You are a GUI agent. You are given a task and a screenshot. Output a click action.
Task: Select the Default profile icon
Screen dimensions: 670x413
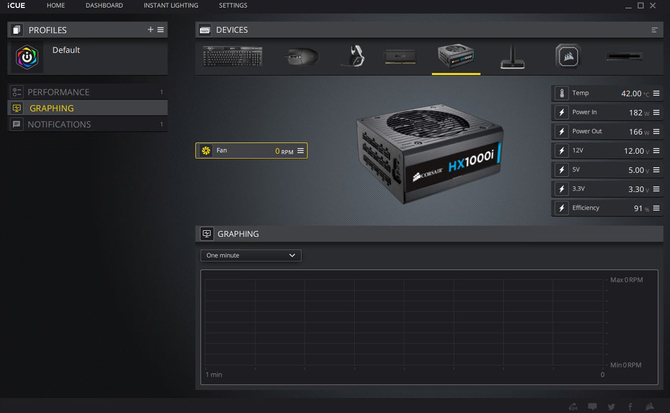27,57
